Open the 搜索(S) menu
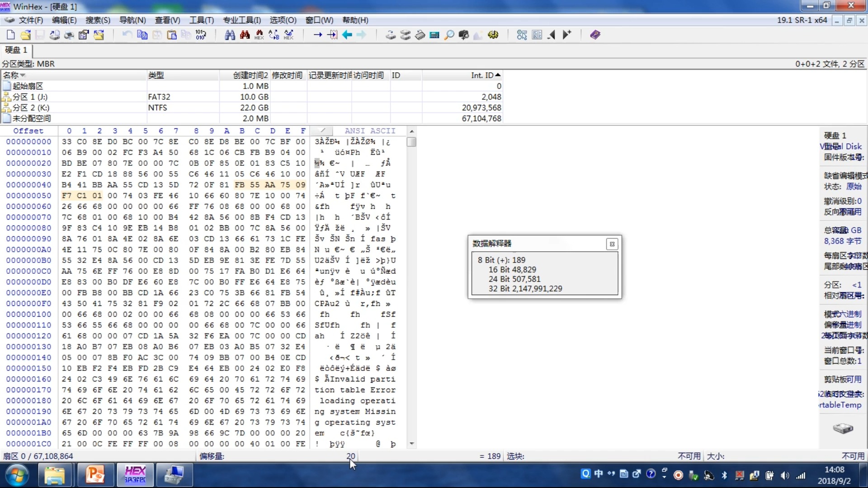 [98, 20]
